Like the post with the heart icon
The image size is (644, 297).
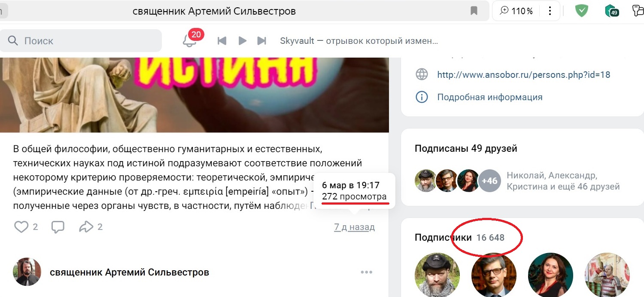pyautogui.click(x=21, y=227)
